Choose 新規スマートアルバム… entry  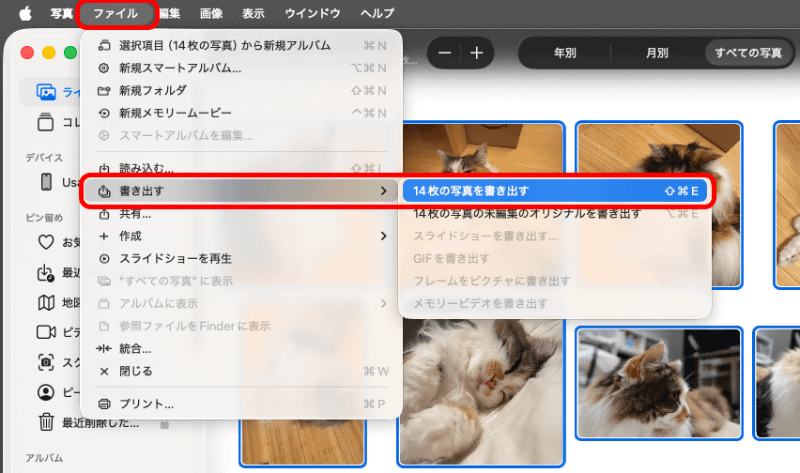[241, 68]
